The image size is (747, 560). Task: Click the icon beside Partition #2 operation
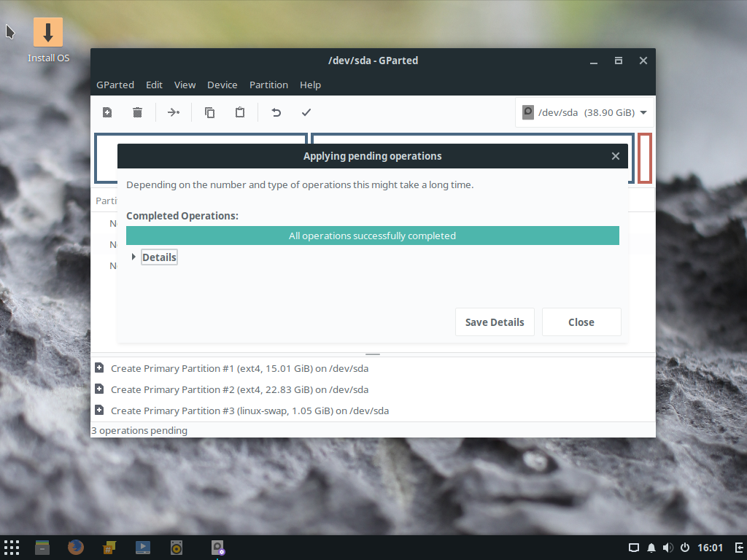(99, 389)
